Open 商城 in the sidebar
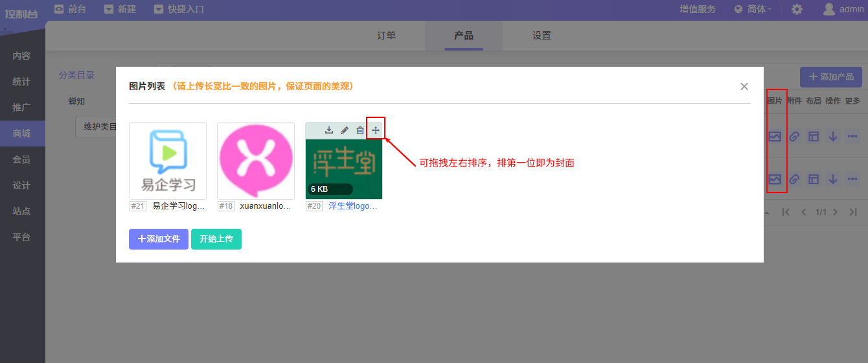The width and height of the screenshot is (868, 363). [x=22, y=134]
